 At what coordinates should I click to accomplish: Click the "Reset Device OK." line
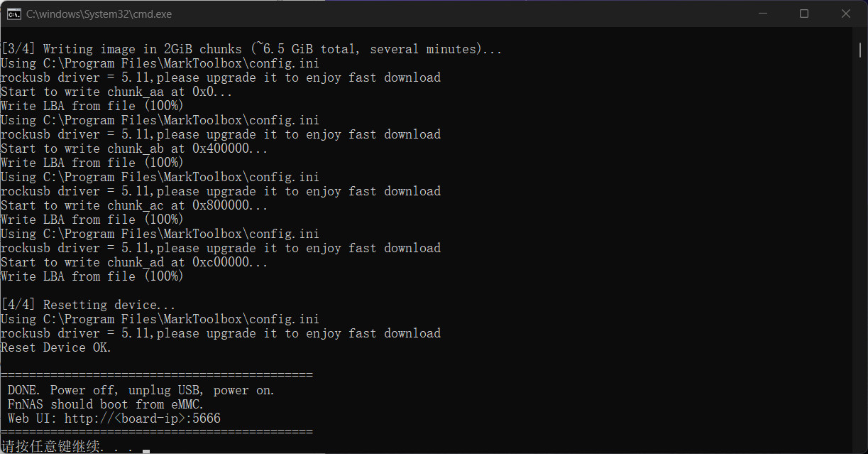(x=56, y=347)
